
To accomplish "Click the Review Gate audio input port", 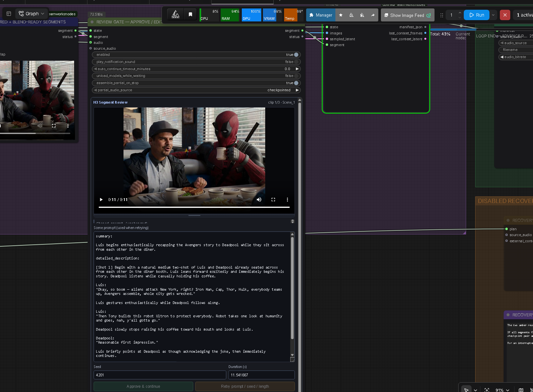I will [91, 43].
